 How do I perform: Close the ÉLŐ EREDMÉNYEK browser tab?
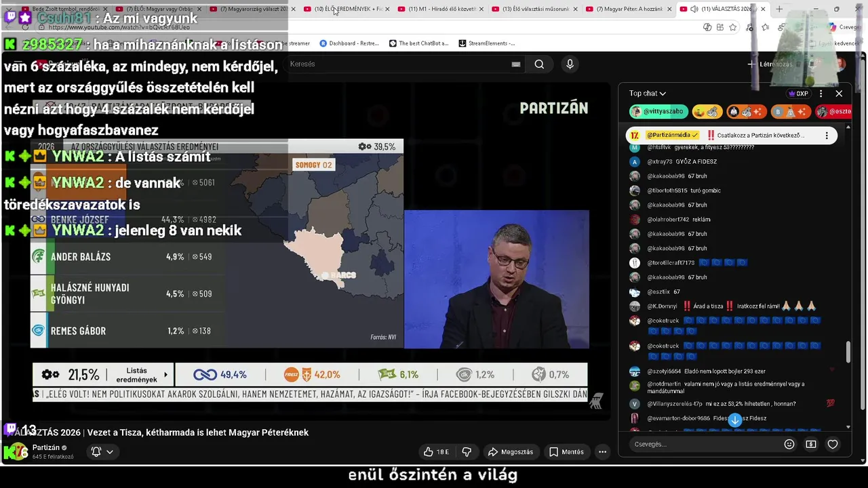tap(387, 9)
